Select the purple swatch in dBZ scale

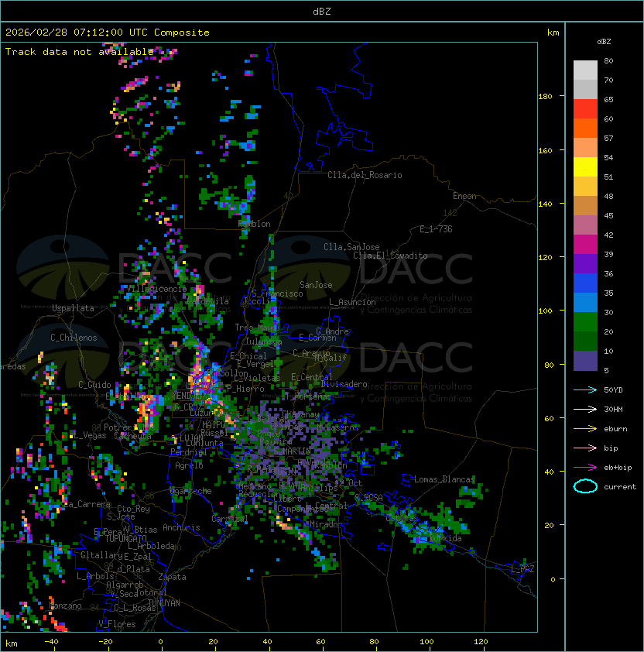pyautogui.click(x=585, y=264)
